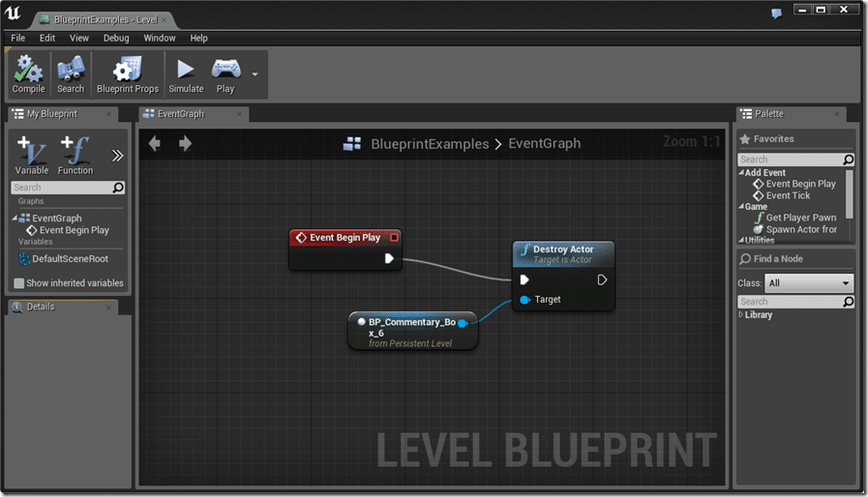Toggle Show inherited variables checkbox
Viewport: 868px width, 497px height.
[x=18, y=283]
